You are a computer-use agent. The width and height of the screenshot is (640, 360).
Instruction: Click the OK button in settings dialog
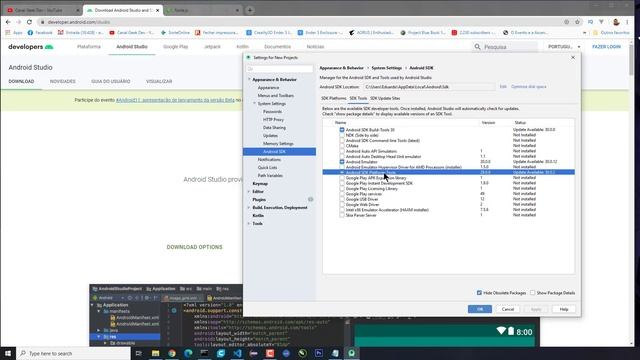(480, 309)
